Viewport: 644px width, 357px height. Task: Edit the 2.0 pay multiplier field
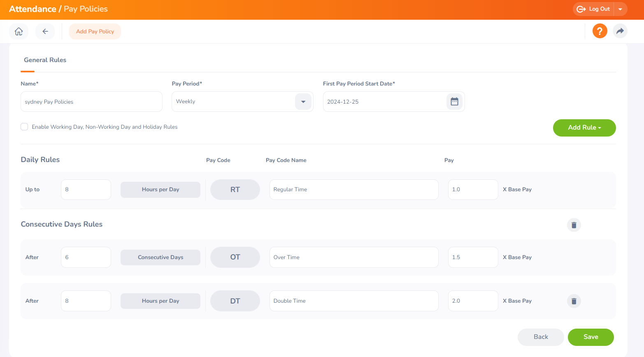pos(473,301)
